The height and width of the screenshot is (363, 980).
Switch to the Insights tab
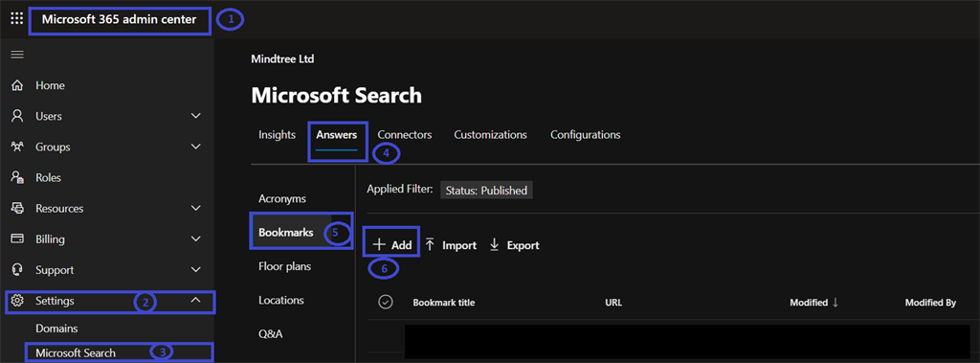277,135
